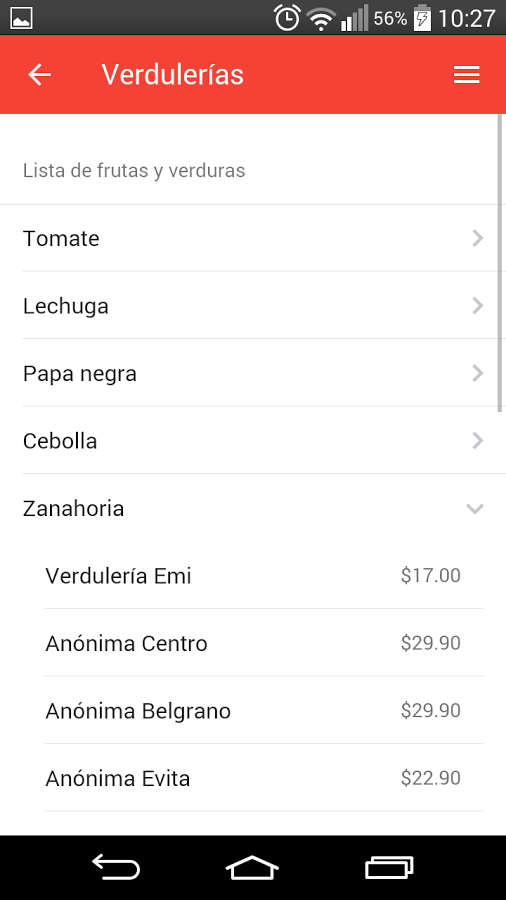
Task: Tap the Android back navigation button
Action: click(x=116, y=867)
